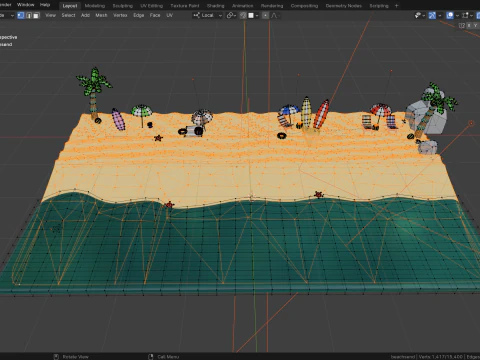Open the object visibility selector icon
This screenshot has height=360, width=480.
click(x=418, y=15)
